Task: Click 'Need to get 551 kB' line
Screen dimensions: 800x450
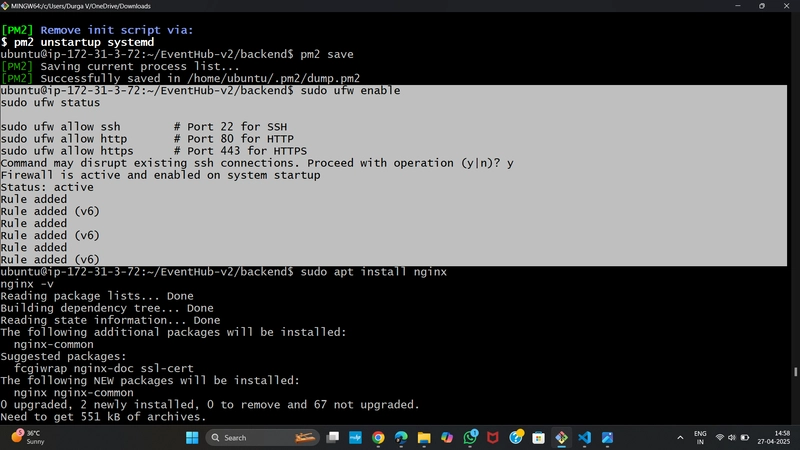Action: coord(103,417)
